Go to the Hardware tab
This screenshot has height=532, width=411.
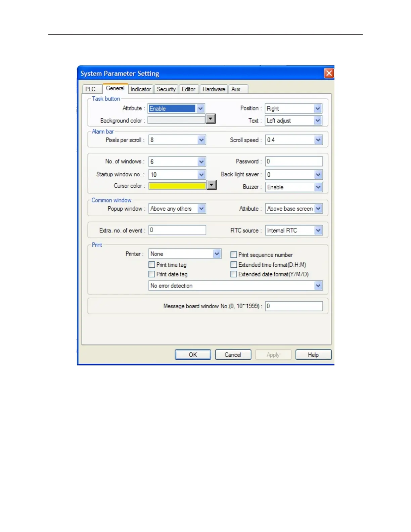(214, 89)
